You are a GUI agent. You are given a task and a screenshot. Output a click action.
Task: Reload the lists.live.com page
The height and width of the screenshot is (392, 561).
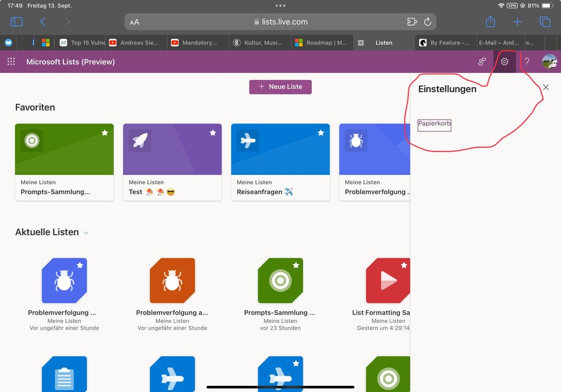pyautogui.click(x=427, y=22)
